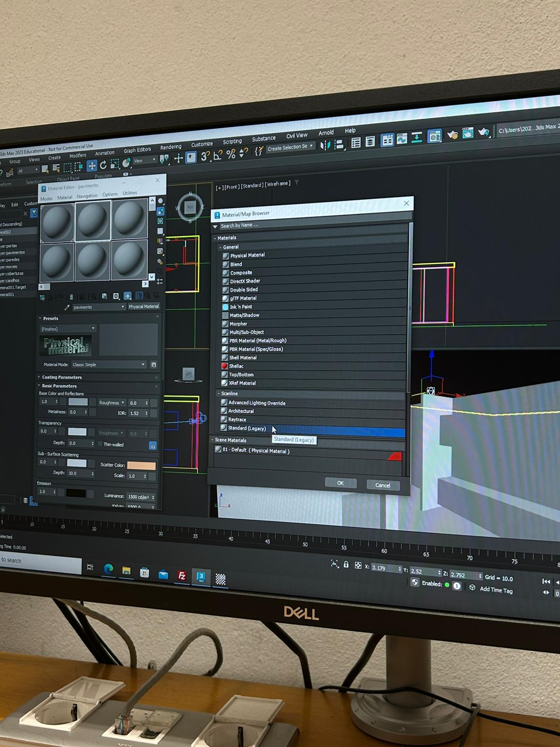Open Create Selection Set dropdown

pyautogui.click(x=290, y=147)
